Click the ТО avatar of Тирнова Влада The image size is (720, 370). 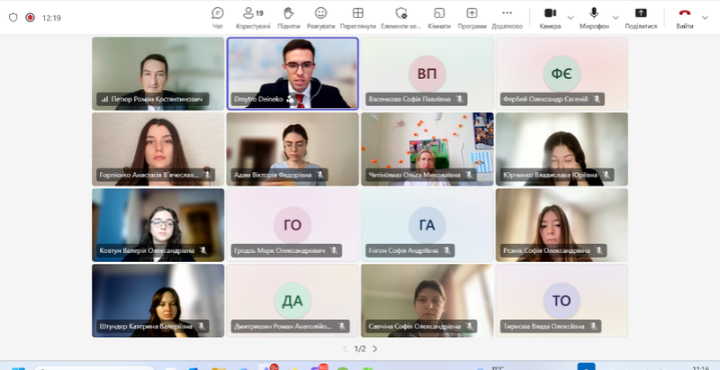(562, 301)
